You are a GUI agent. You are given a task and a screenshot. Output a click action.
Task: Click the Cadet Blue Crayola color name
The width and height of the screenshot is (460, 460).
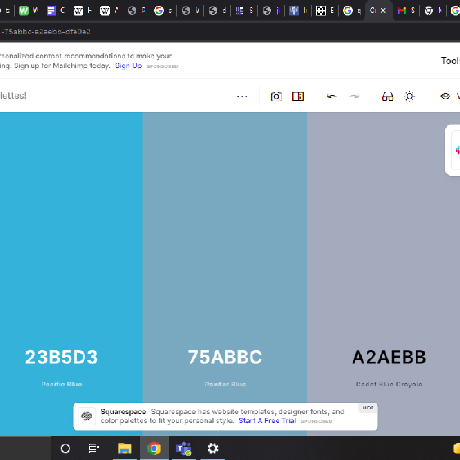click(389, 384)
